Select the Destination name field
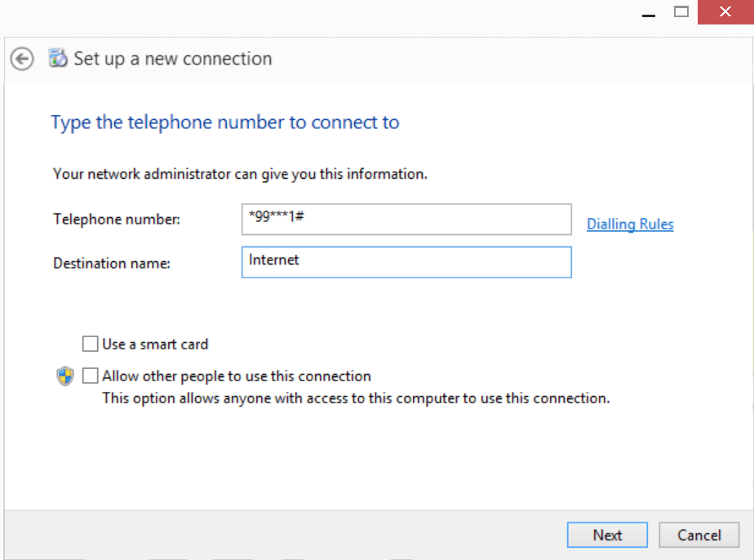The height and width of the screenshot is (560, 754). (x=406, y=262)
